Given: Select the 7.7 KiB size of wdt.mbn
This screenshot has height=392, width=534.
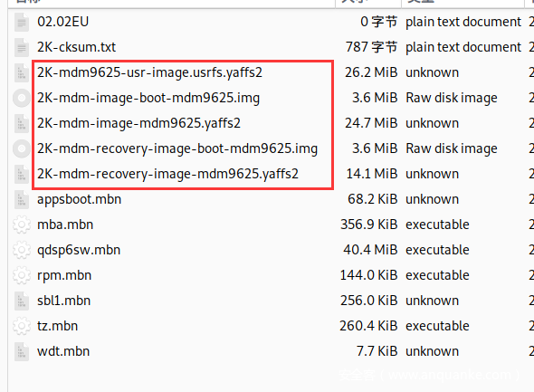Looking at the screenshot, I should pos(377,351).
